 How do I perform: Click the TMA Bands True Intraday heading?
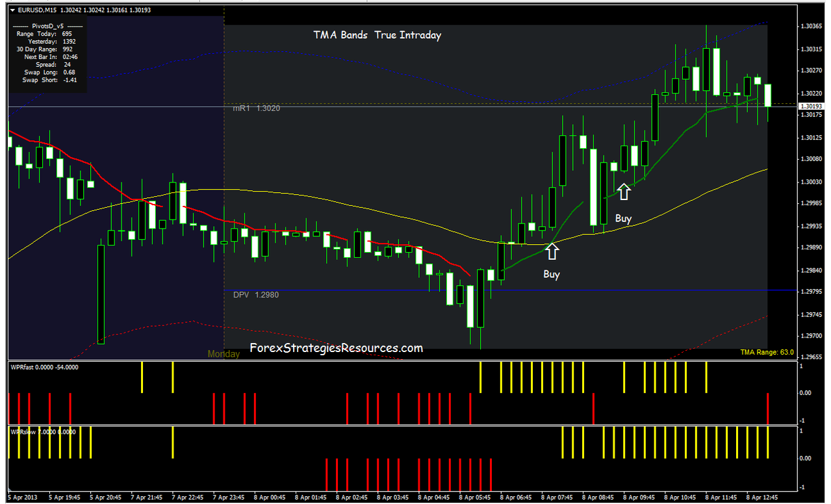377,35
